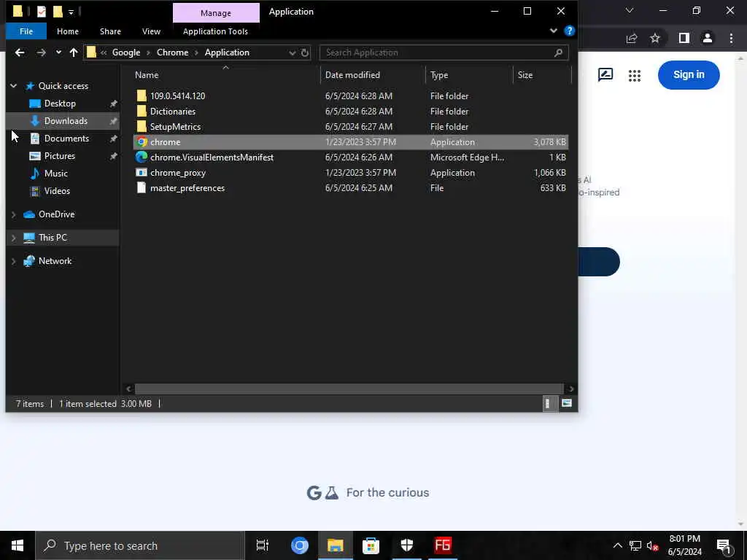Open Music in navigation pane
Viewport: 747px width, 560px height.
point(55,174)
